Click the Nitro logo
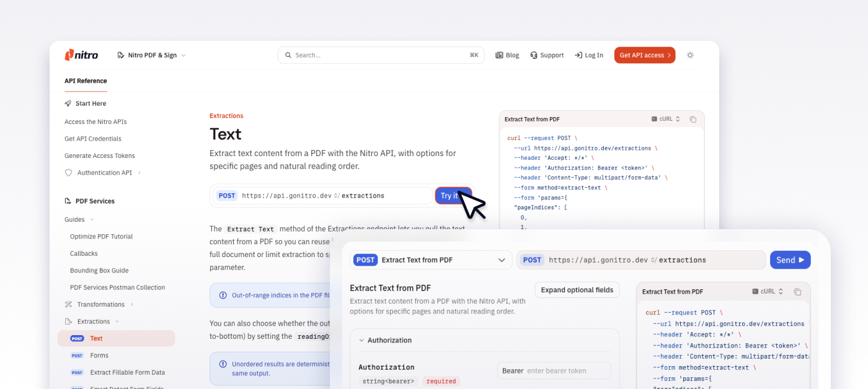The image size is (868, 389). 81,55
